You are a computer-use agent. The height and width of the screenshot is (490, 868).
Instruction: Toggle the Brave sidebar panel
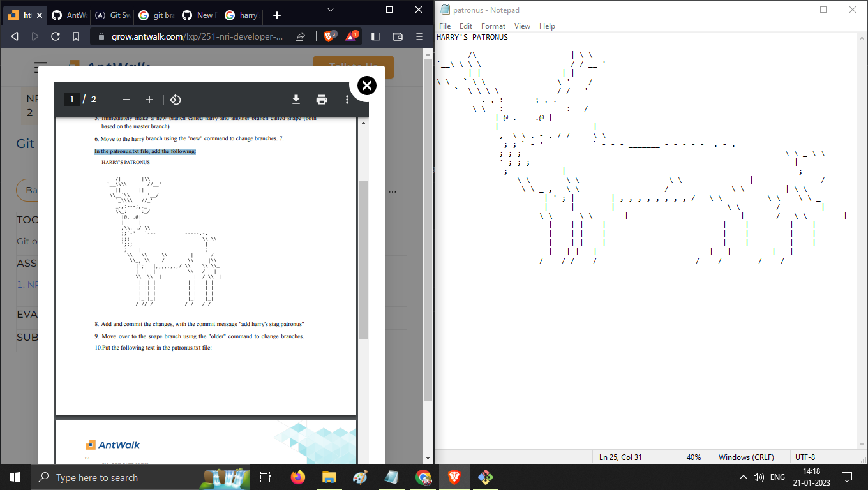[375, 36]
